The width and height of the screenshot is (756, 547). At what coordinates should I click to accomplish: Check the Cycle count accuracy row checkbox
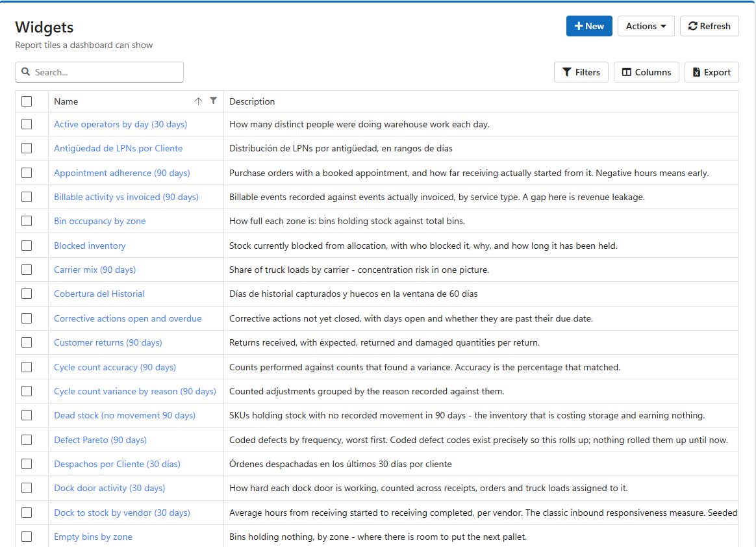click(27, 367)
